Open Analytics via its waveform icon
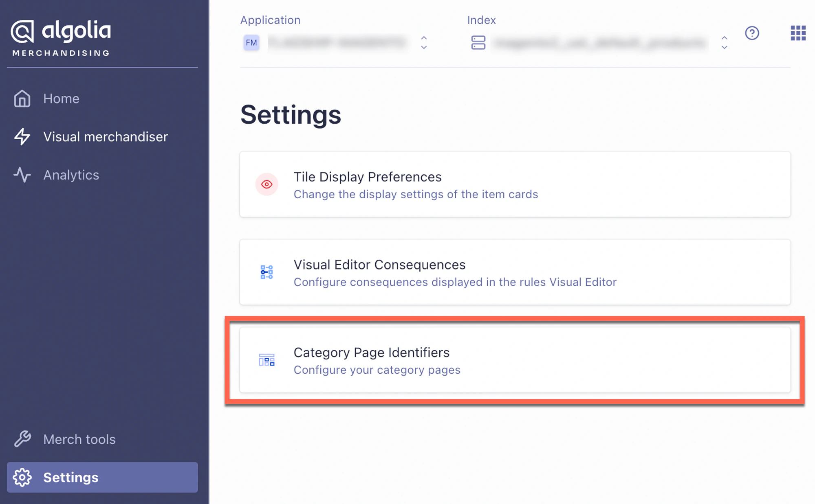 [22, 175]
